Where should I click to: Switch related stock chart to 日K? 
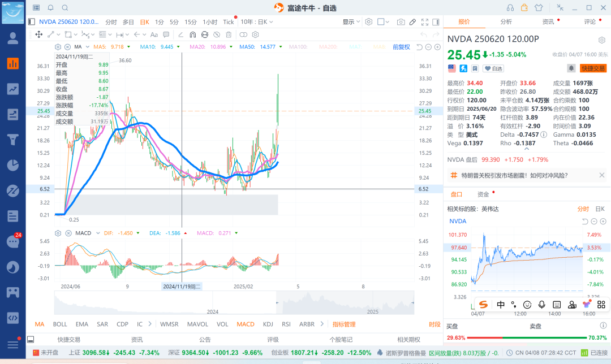click(x=600, y=209)
